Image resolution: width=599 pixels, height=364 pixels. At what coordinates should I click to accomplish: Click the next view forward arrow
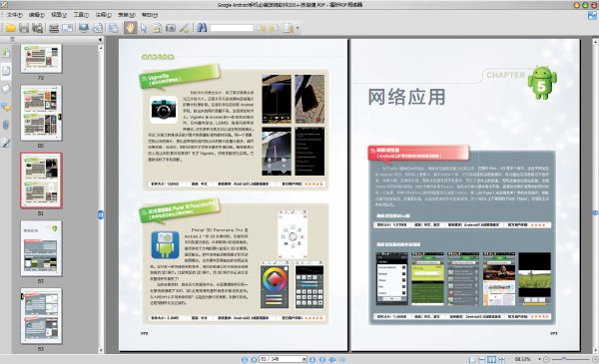click(342, 359)
